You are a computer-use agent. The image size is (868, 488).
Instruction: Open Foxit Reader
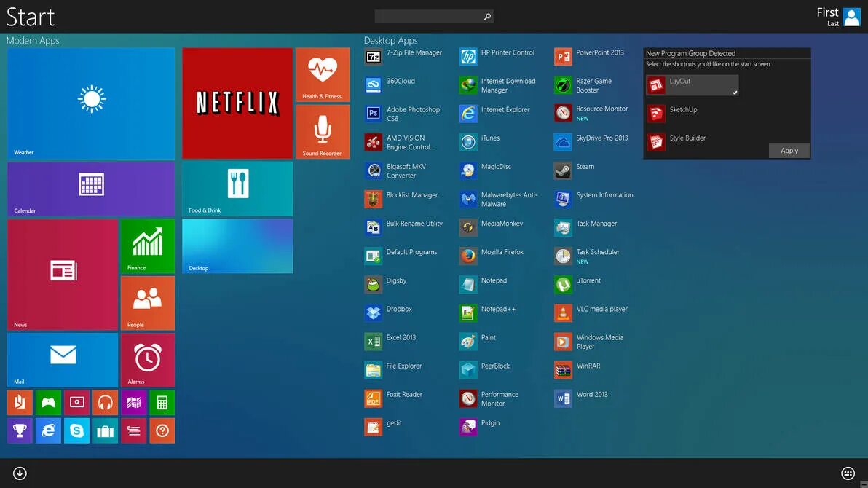pos(394,398)
